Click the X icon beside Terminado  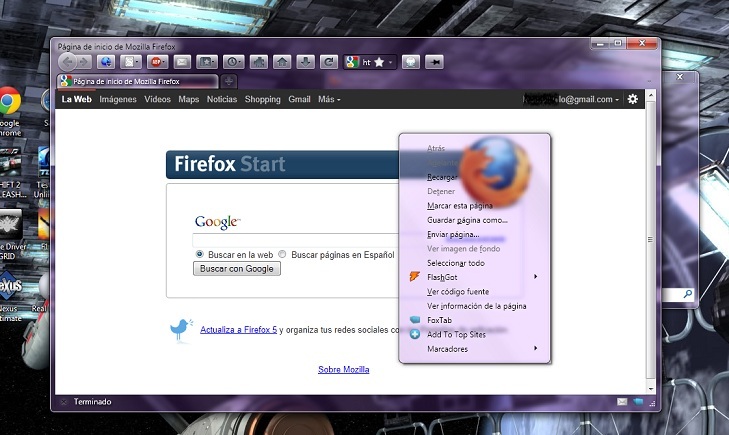tap(64, 402)
